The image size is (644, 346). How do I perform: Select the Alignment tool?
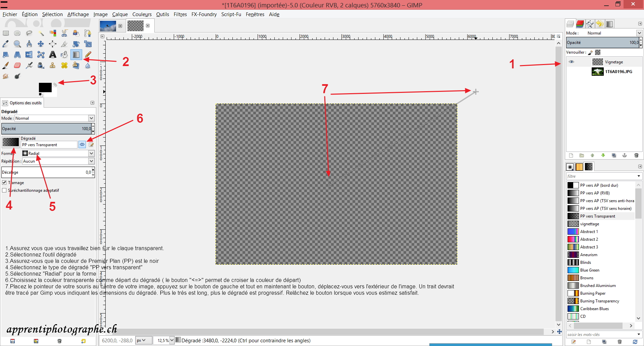click(53, 44)
